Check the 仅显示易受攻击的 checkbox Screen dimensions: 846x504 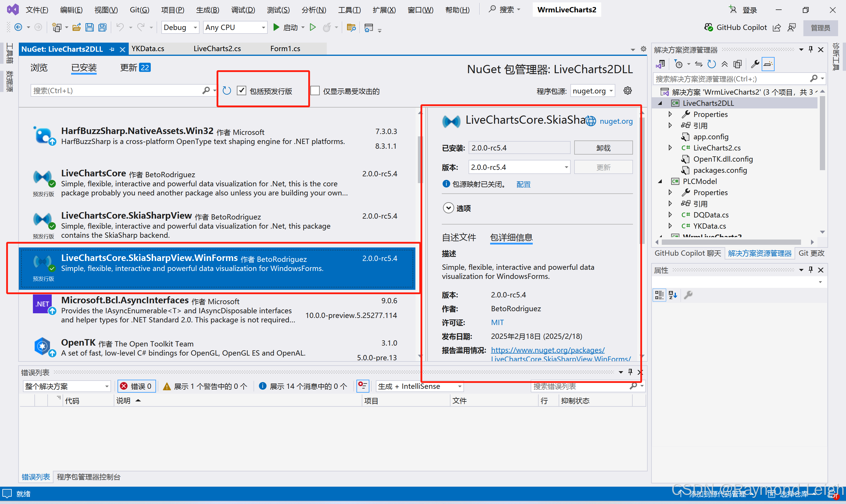coord(315,91)
